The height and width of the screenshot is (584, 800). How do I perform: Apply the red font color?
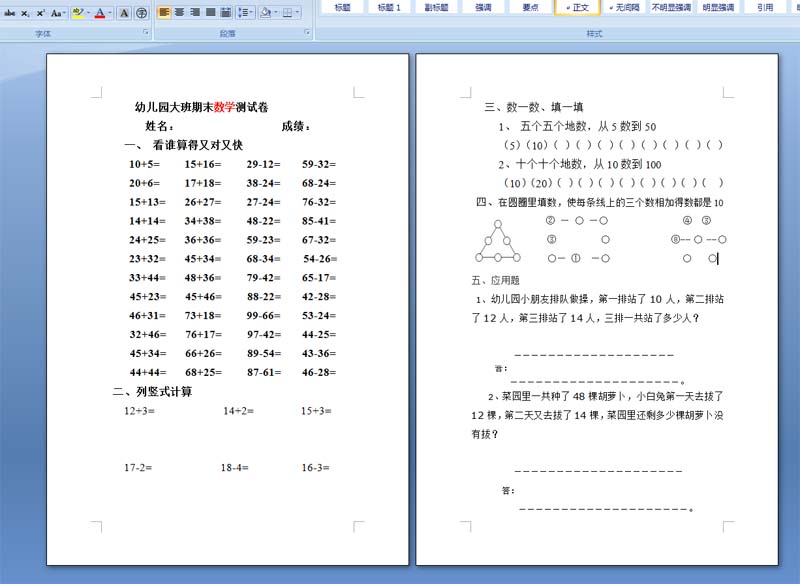(100, 13)
